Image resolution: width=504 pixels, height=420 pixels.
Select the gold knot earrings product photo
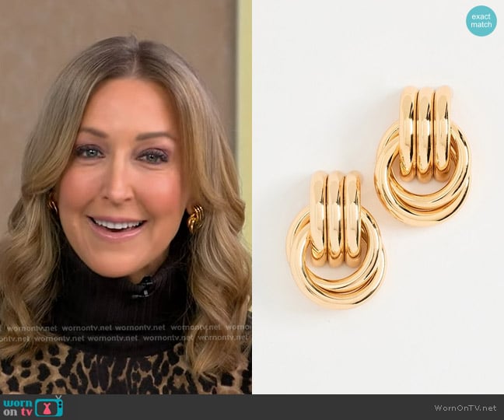click(x=378, y=198)
